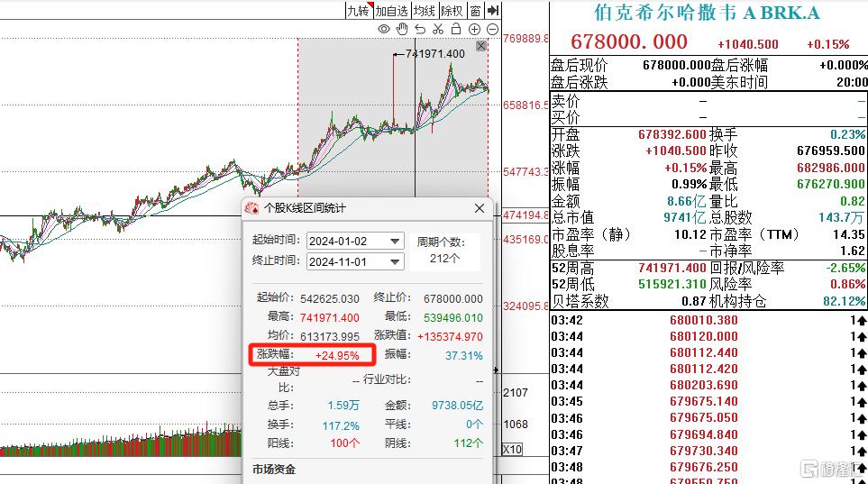Click the 741971.400 high-price chart marker

pos(435,54)
